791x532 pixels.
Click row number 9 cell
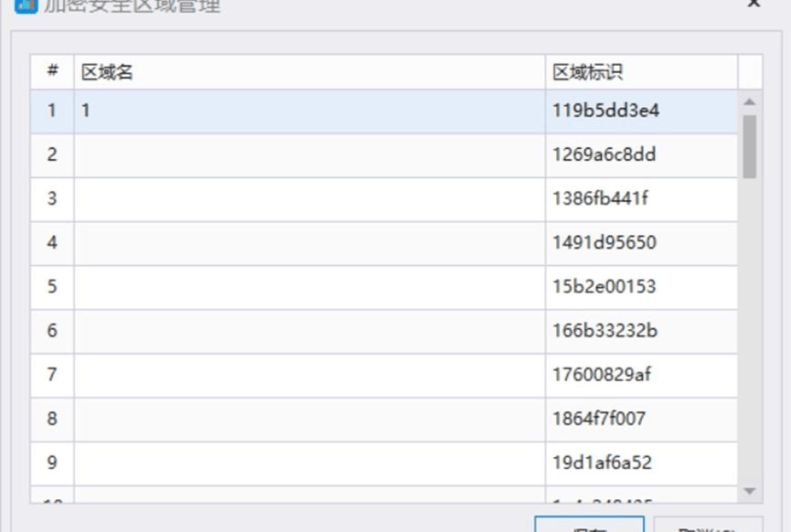click(x=52, y=463)
